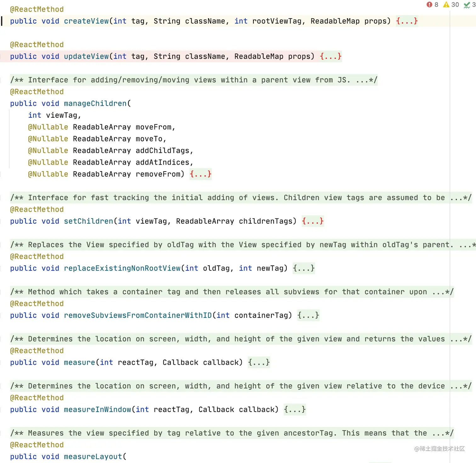Expand the folded removeSubviewsFromContainerWithID body

(x=308, y=315)
